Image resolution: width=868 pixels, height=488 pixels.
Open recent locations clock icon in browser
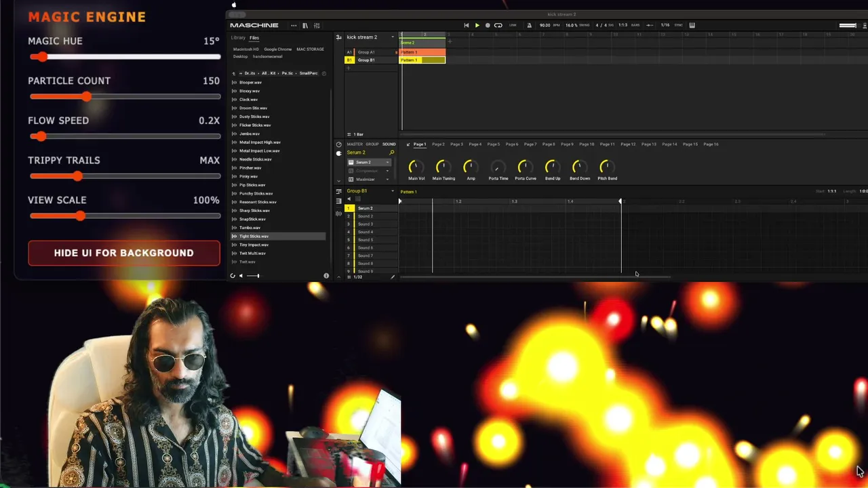[x=324, y=73]
